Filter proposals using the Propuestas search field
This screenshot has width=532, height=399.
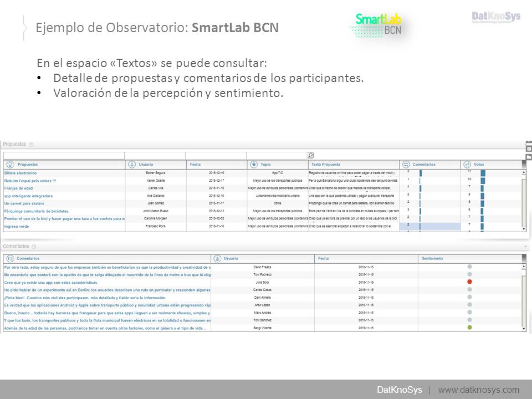click(x=64, y=156)
